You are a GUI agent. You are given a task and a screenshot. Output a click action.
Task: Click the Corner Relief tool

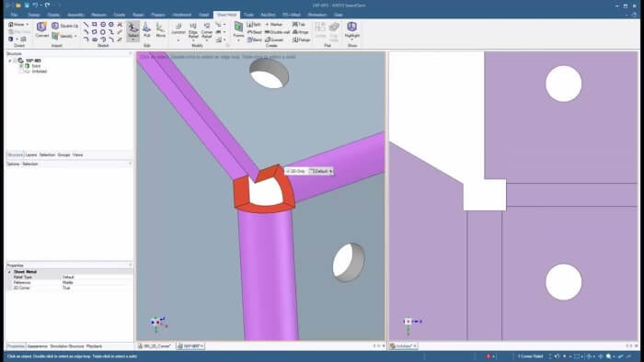[207, 30]
